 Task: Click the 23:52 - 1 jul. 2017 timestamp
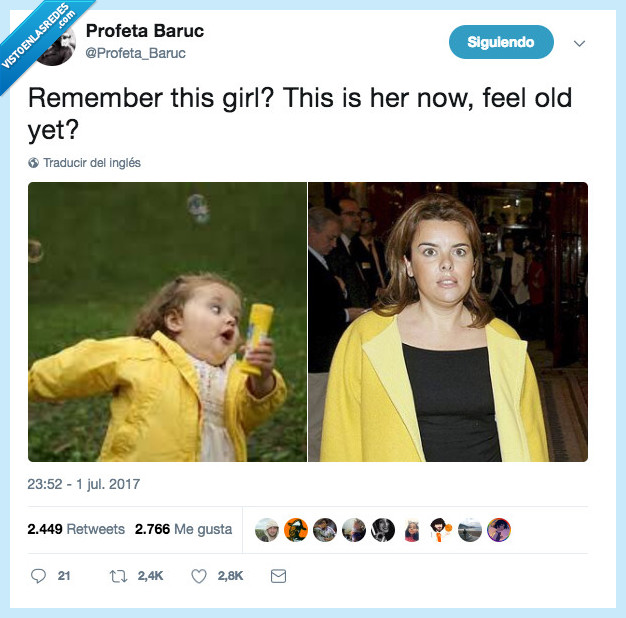(x=83, y=484)
